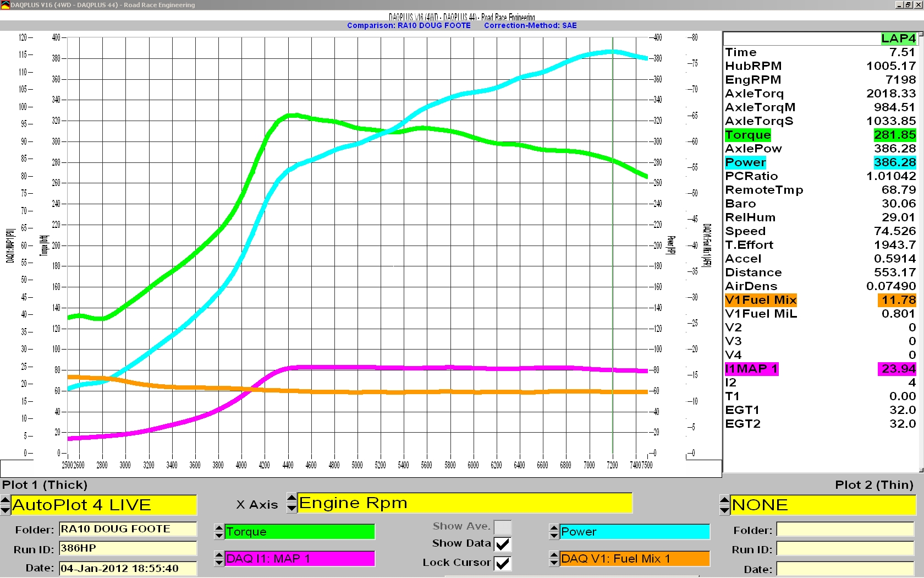This screenshot has width=924, height=578.
Task: Select the V1Fuel Mix row in data panel
Action: (760, 300)
